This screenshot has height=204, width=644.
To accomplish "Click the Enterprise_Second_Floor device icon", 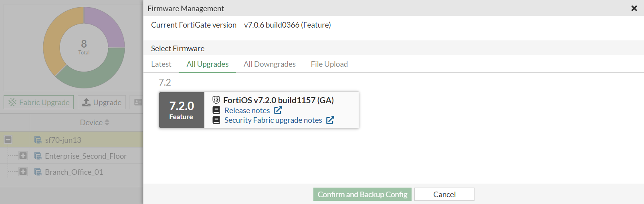I will click(38, 156).
